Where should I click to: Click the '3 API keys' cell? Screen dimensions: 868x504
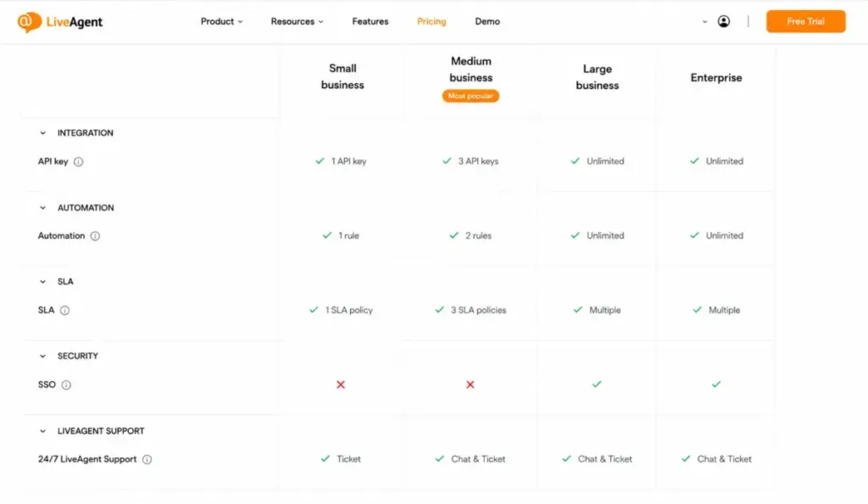click(470, 162)
